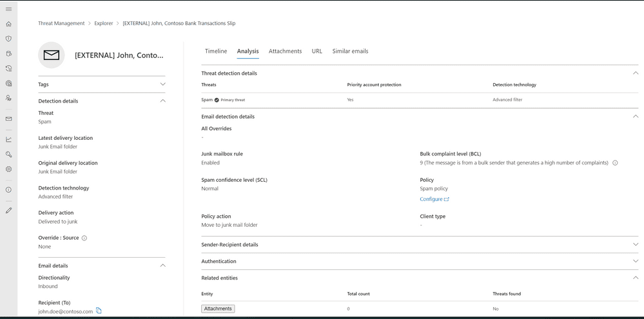Navigate to Explorer breadcrumb
The width and height of the screenshot is (644, 319).
pos(104,23)
